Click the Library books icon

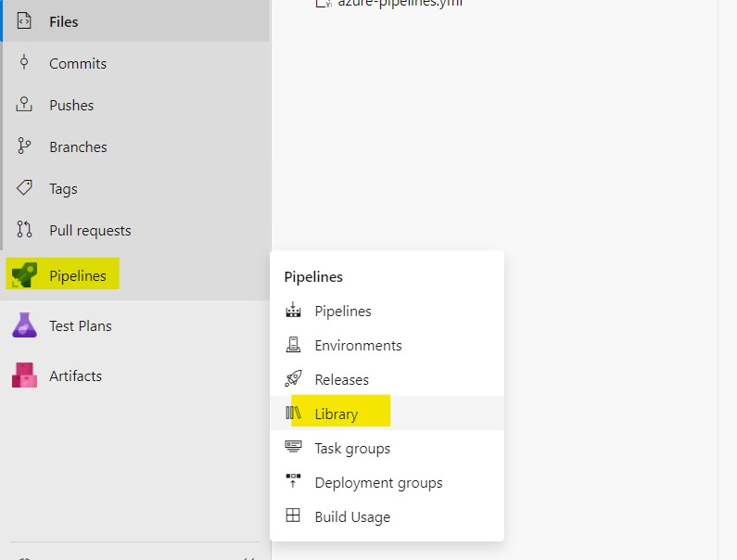(x=294, y=414)
